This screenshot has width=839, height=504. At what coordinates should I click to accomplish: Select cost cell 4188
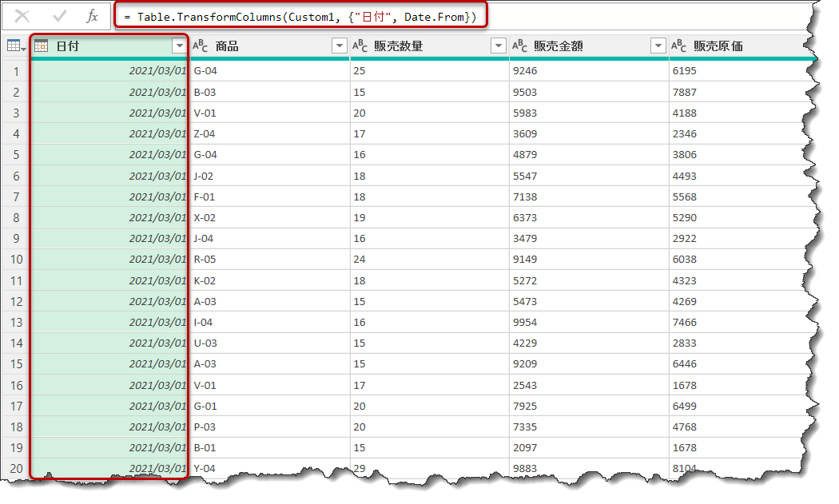[738, 113]
